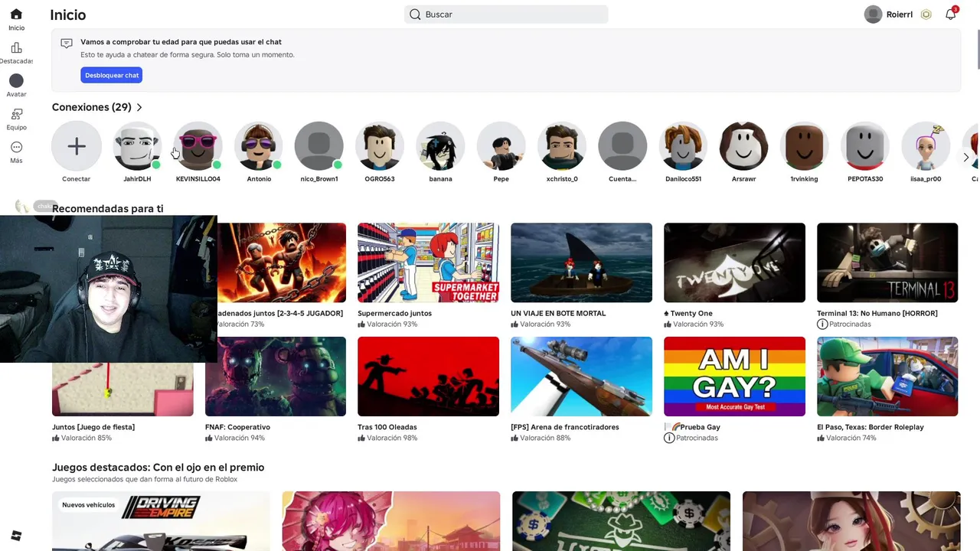Open FNAF: Cooperativo game title

coord(237,427)
